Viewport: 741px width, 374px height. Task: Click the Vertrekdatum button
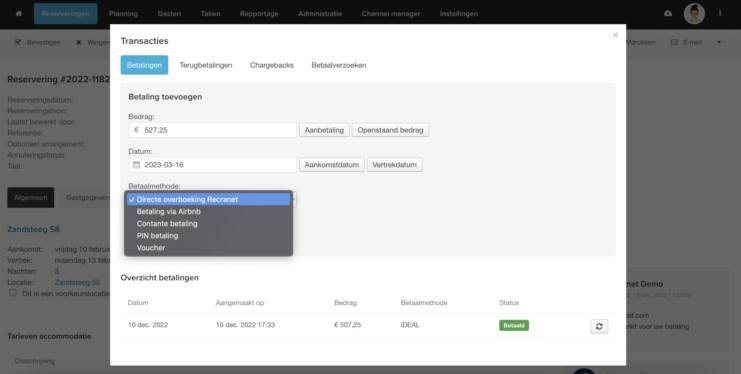click(x=395, y=165)
